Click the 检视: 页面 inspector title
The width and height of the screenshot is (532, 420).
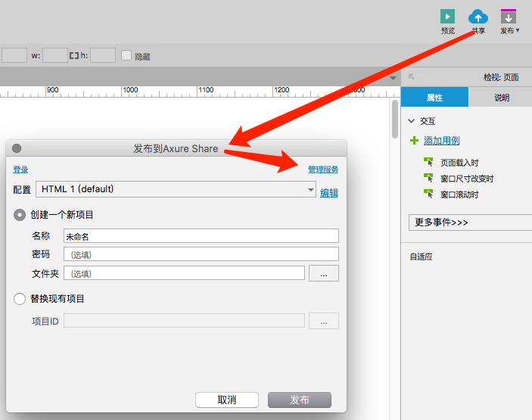coord(501,77)
